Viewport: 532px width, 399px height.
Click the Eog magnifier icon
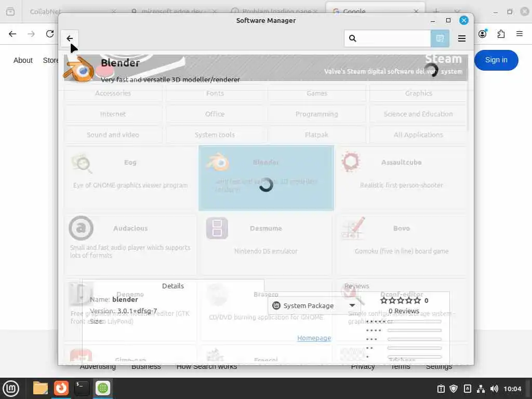82,164
